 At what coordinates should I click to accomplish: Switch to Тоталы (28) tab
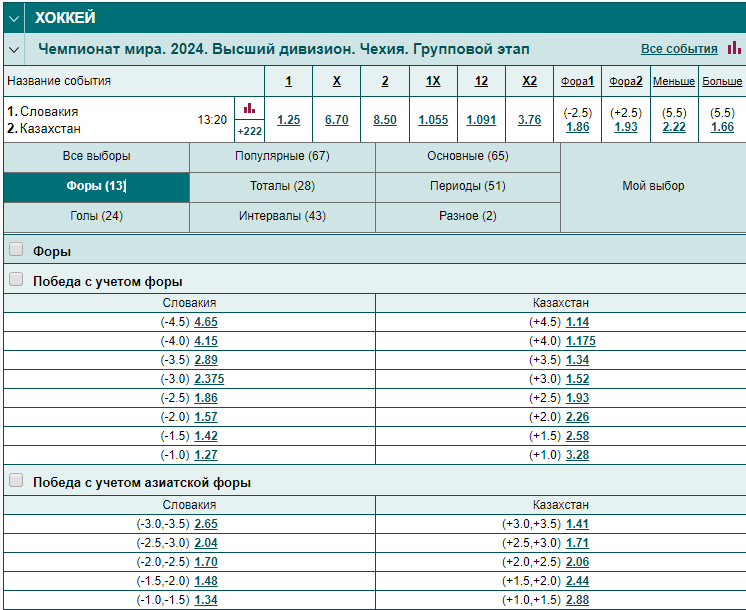tap(283, 187)
